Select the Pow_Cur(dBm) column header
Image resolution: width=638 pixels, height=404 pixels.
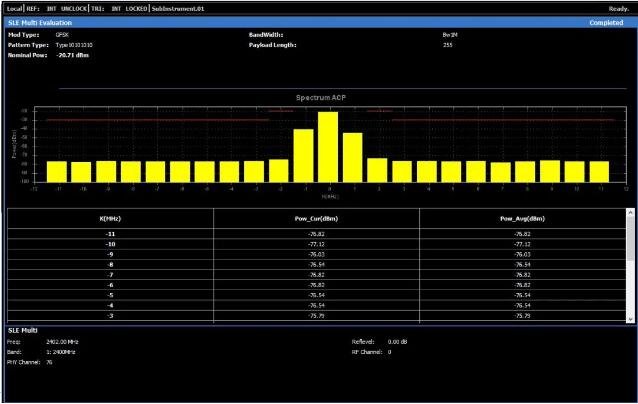pyautogui.click(x=316, y=218)
